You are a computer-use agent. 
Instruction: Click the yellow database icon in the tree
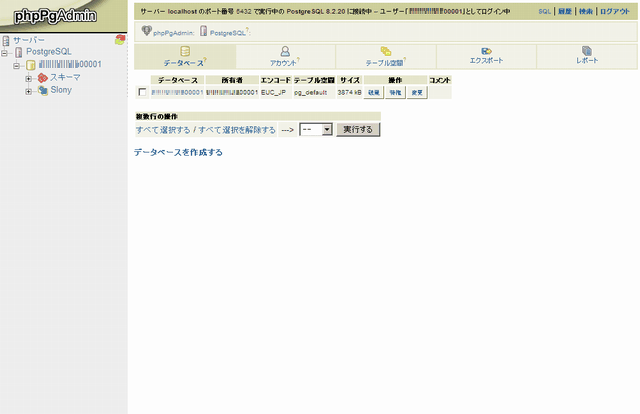click(31, 65)
